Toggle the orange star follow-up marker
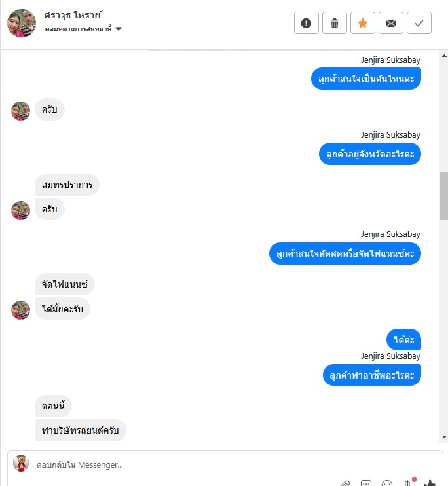Image resolution: width=448 pixels, height=486 pixels. click(x=363, y=23)
